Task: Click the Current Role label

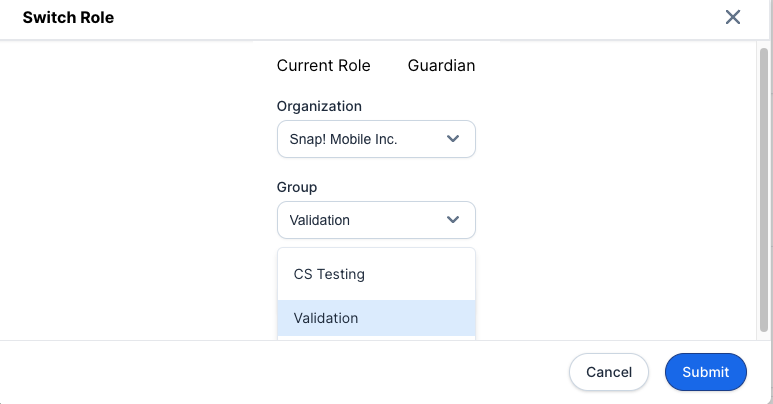Action: coord(323,66)
